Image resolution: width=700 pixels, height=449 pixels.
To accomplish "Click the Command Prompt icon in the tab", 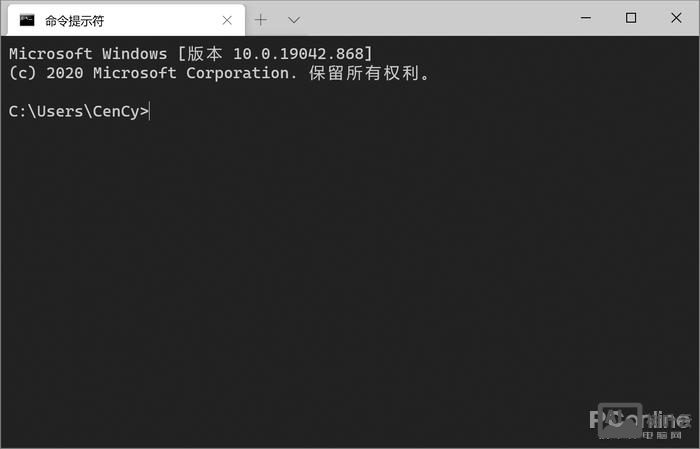I will pos(27,20).
